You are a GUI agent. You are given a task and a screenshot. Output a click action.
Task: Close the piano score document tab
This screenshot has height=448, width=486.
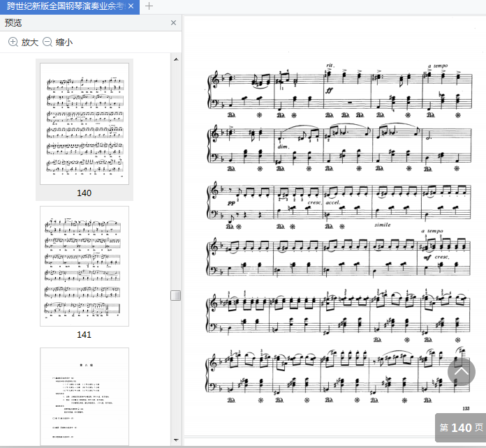(x=131, y=6)
